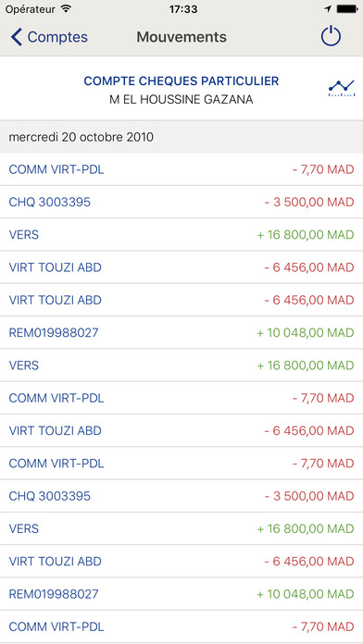Open first REM019988027 +10 048,00 MAD entry
Image resolution: width=363 pixels, height=644 pixels.
pyautogui.click(x=181, y=333)
